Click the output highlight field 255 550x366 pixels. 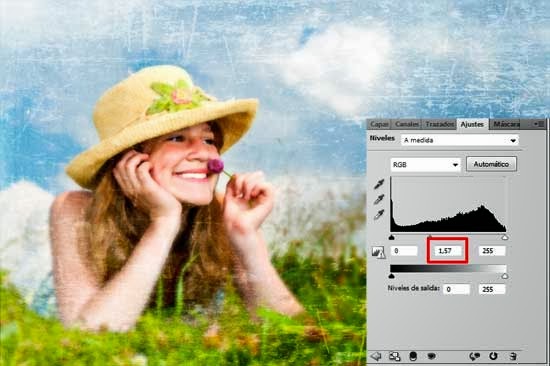tap(492, 290)
